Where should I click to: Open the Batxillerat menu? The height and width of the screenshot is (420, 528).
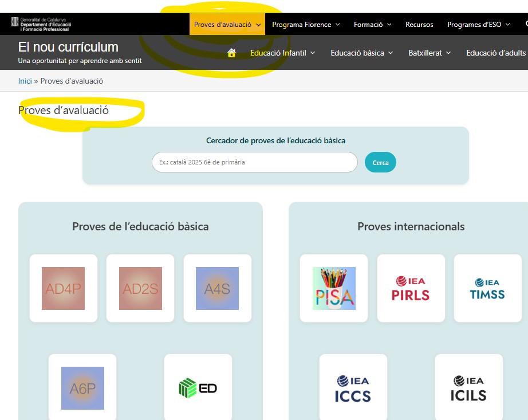coord(430,53)
